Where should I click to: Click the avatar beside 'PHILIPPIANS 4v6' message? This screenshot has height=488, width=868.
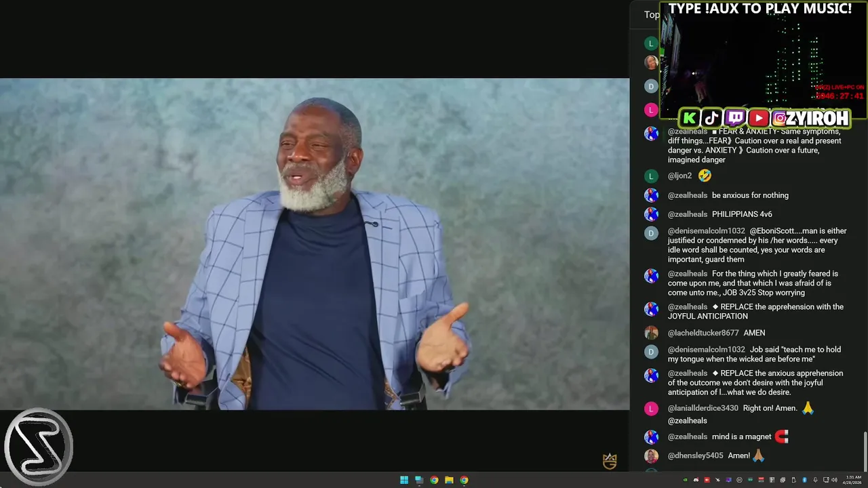click(651, 214)
